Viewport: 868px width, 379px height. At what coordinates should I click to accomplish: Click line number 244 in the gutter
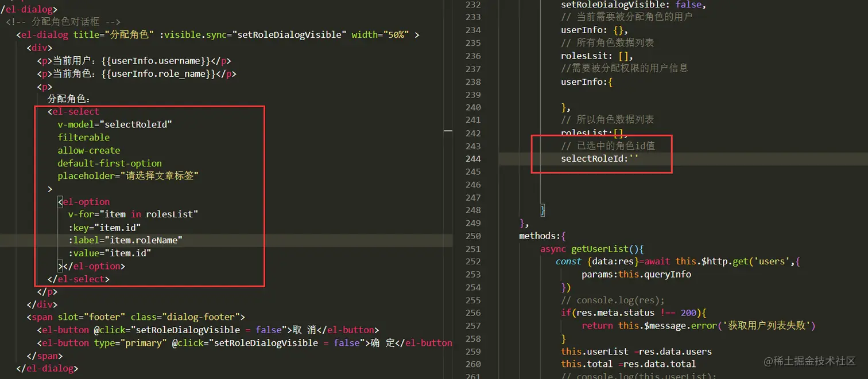coord(473,159)
